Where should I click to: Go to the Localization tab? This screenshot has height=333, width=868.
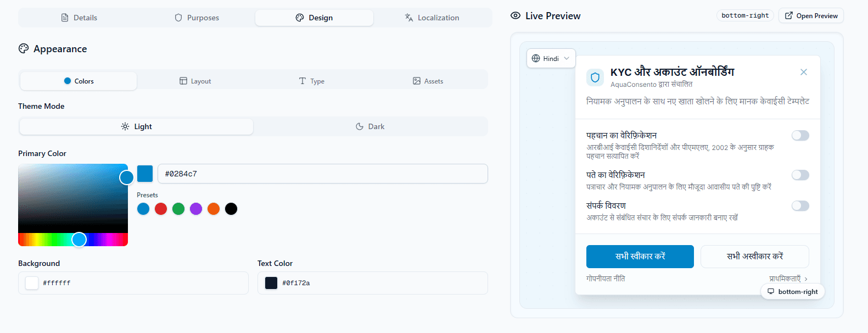click(432, 18)
